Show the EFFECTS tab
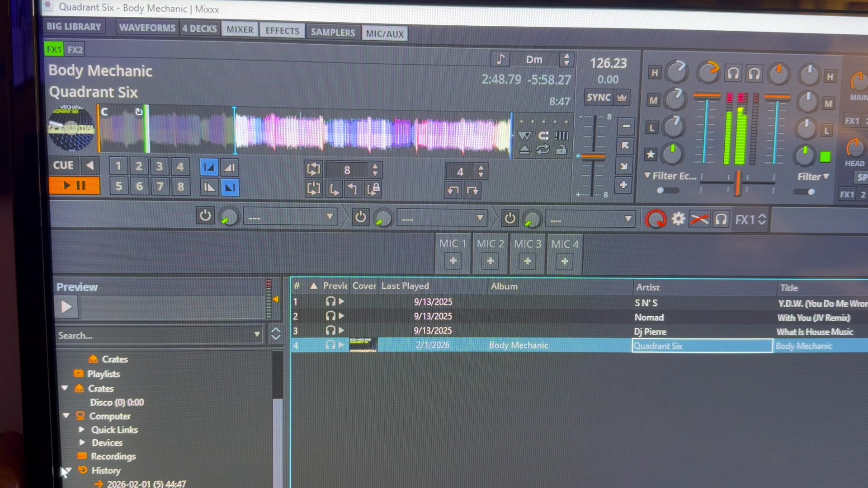 282,31
